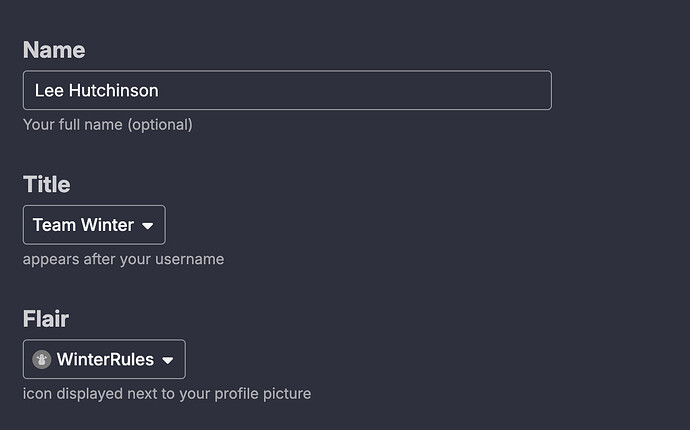690x430 pixels.
Task: Expand the Flair dropdown showing WinterRules
Action: [x=104, y=359]
